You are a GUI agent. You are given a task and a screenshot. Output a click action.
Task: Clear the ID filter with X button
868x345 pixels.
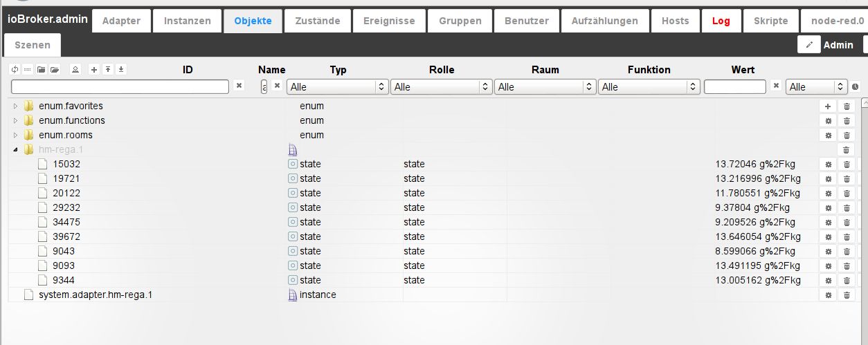coord(239,86)
